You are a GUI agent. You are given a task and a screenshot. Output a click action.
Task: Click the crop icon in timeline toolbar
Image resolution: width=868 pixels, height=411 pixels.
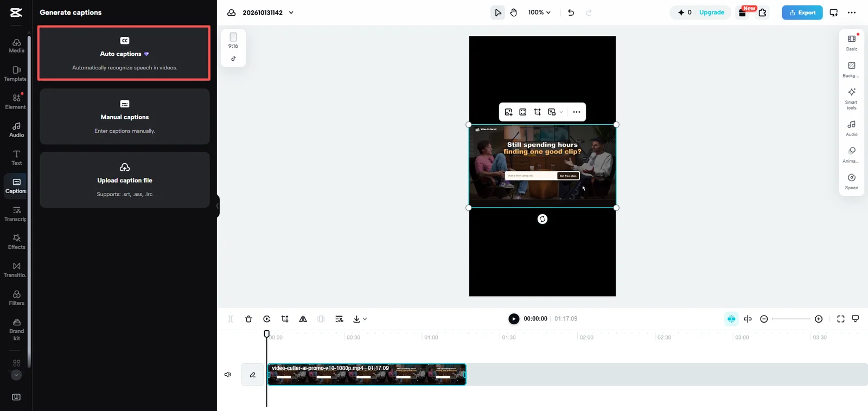(285, 319)
